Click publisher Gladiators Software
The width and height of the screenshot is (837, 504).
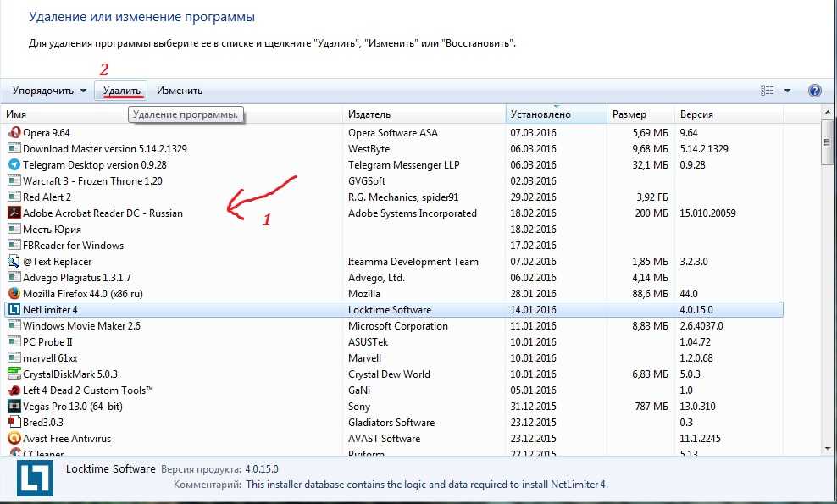tap(391, 422)
